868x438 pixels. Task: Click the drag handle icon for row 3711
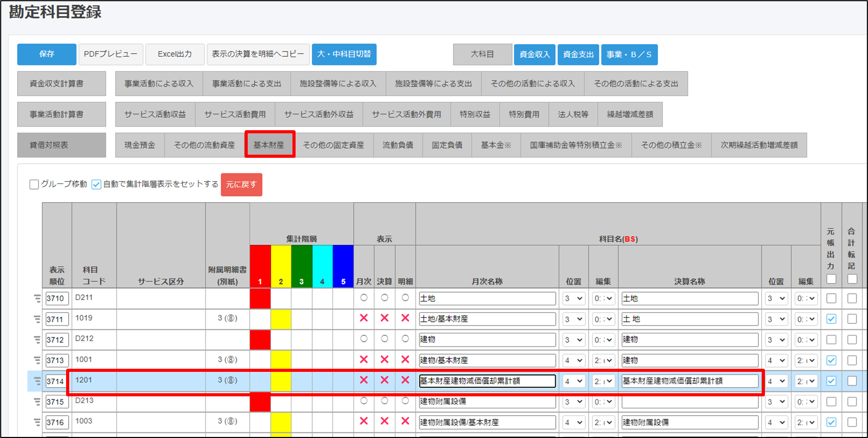(x=37, y=319)
